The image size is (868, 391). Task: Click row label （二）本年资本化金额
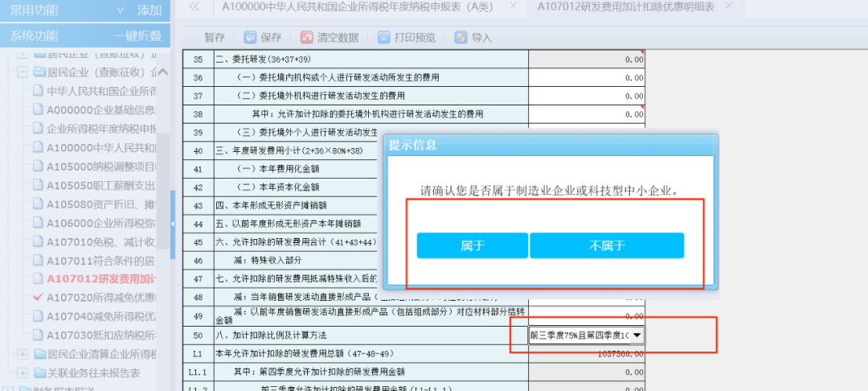(277, 187)
